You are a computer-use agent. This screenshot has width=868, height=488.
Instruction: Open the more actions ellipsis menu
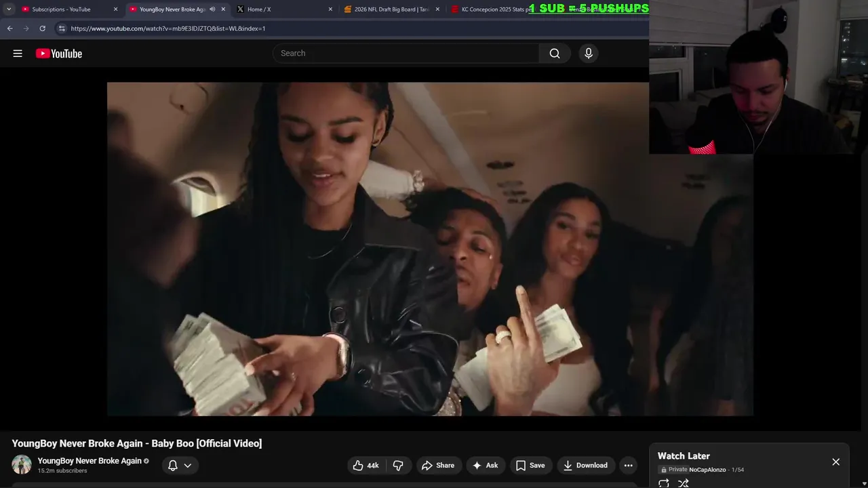[629, 465]
